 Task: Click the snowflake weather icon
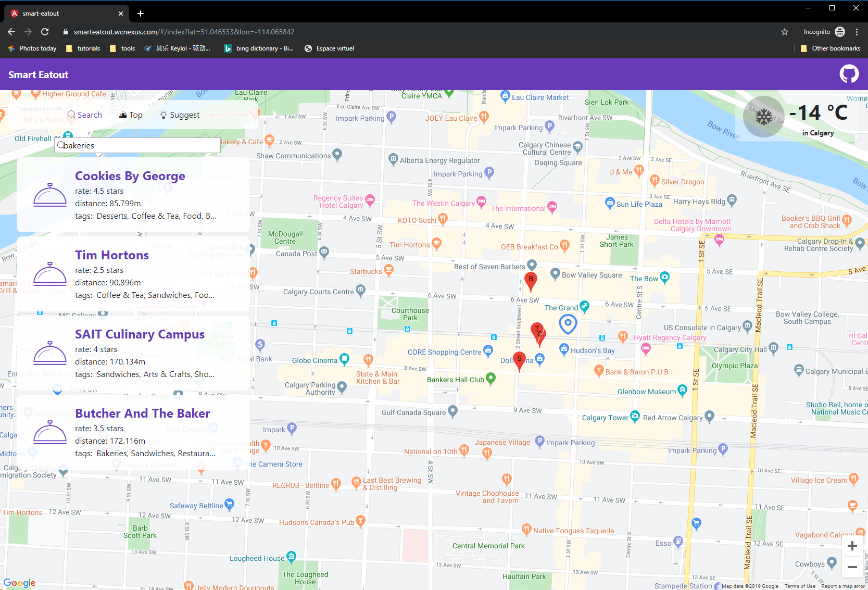[x=764, y=117]
